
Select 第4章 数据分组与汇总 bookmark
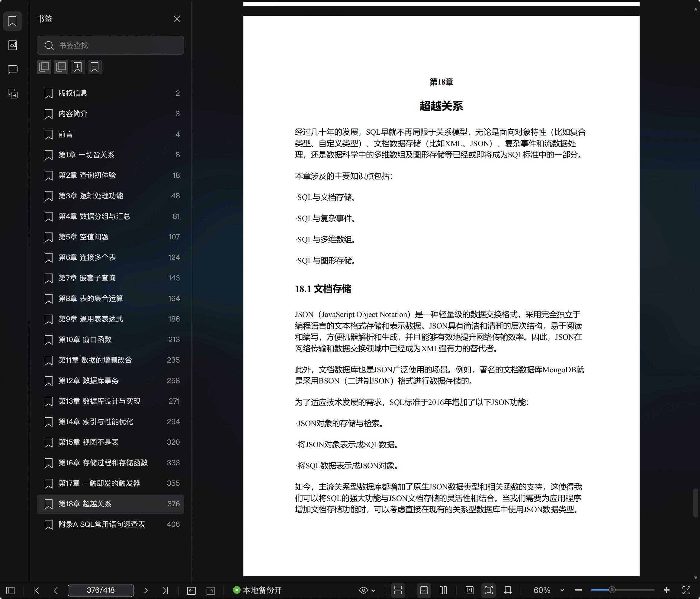pos(111,216)
